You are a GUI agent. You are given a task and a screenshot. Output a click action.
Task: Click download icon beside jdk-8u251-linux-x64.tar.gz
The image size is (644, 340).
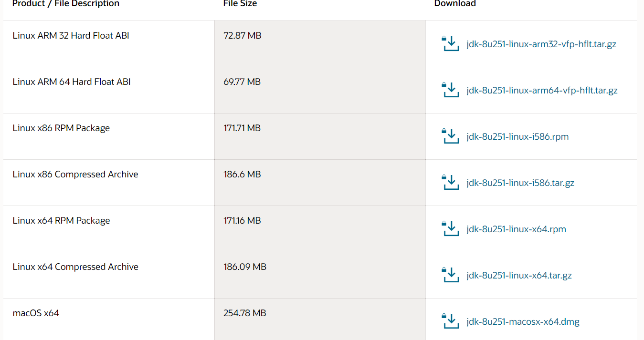click(x=451, y=275)
